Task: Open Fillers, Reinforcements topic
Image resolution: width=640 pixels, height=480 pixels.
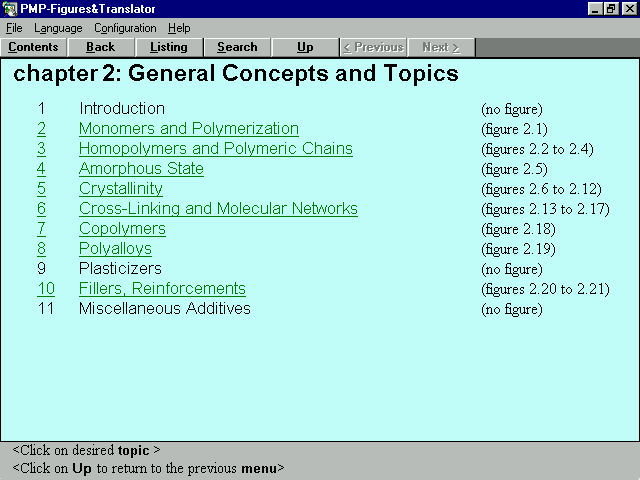Action: click(x=162, y=289)
